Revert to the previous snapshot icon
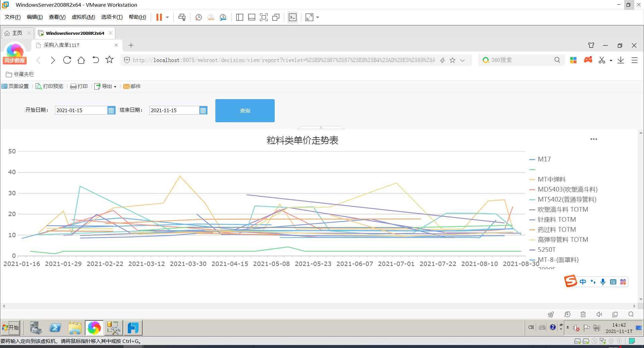This screenshot has height=348, width=644. click(211, 17)
